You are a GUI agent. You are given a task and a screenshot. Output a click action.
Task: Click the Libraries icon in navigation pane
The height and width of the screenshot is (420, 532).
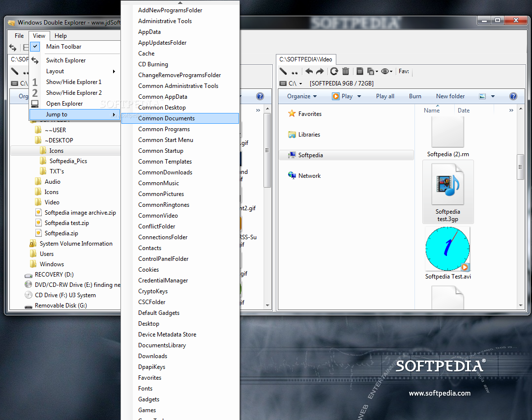tap(292, 135)
